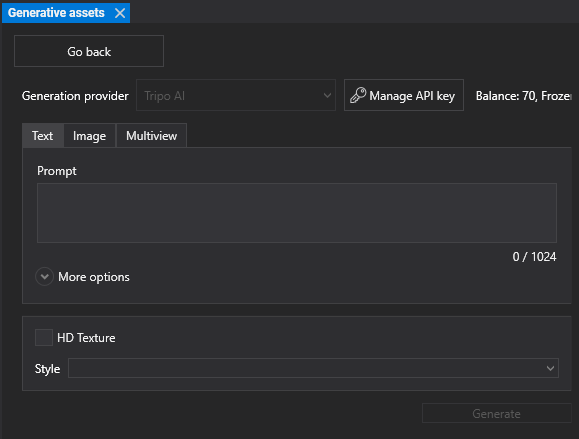Viewport: 579px width, 439px height.
Task: Click the HD Texture label text
Action: (x=86, y=338)
